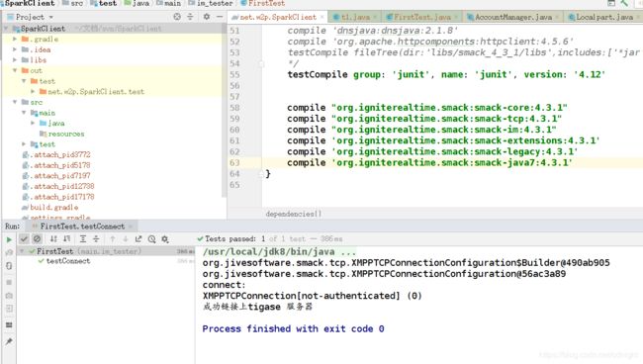
Task: Restore layout icon in Run sidebar
Action: coord(9,325)
